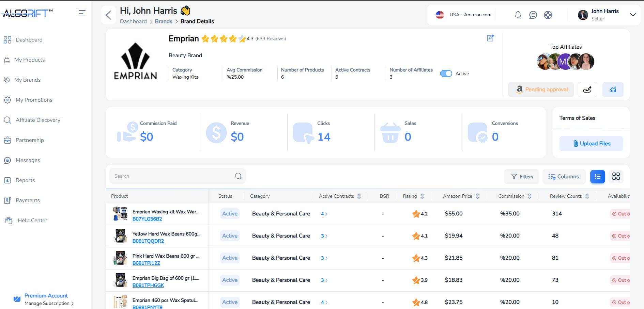Open the chat messages icon in header
Viewport: 644px width, 309px height.
click(x=533, y=15)
